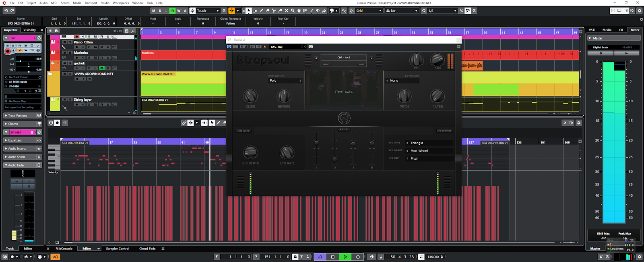Click Go to Left Locator icon
Viewport: 644px width, 262px height.
[217, 257]
